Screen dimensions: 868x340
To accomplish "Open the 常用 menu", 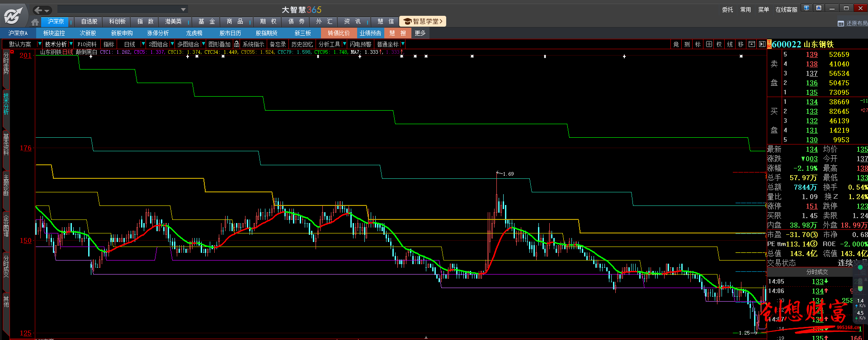I will 745,9.
